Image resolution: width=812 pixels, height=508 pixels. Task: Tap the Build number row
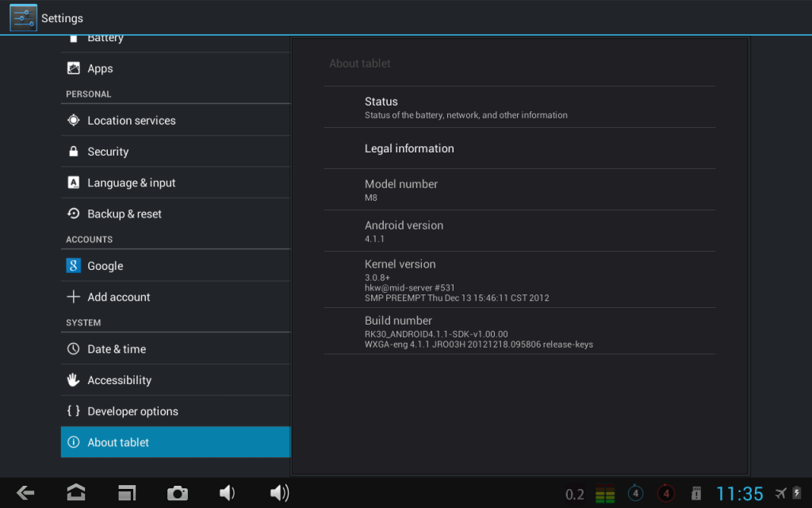click(x=519, y=331)
